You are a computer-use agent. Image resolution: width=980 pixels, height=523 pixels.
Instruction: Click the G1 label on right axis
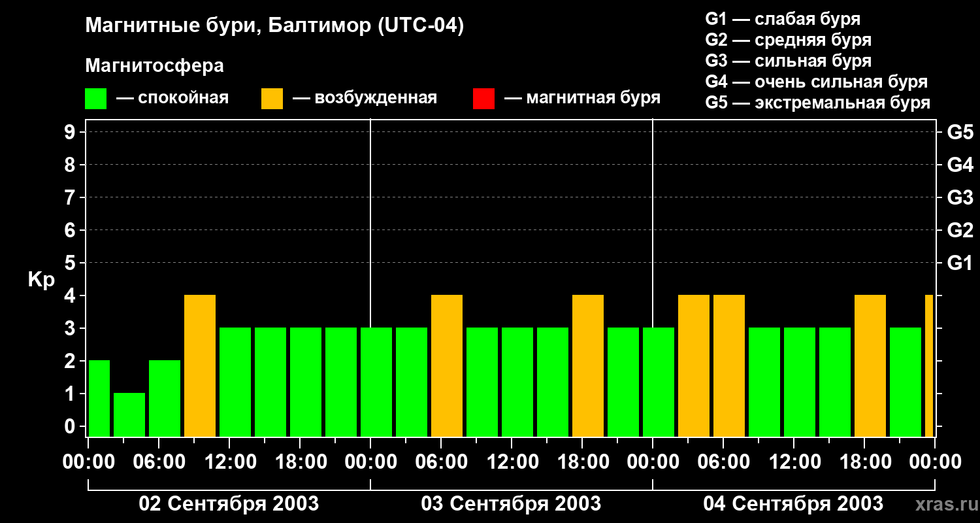tap(959, 263)
